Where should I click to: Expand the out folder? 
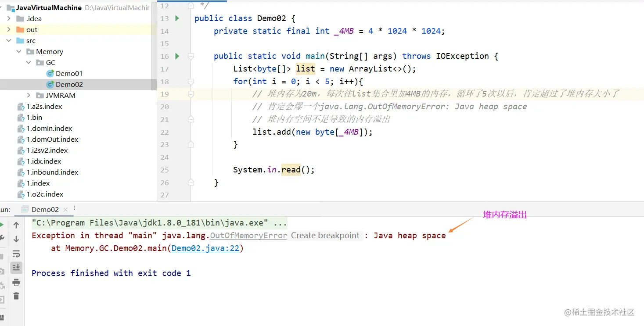click(9, 29)
